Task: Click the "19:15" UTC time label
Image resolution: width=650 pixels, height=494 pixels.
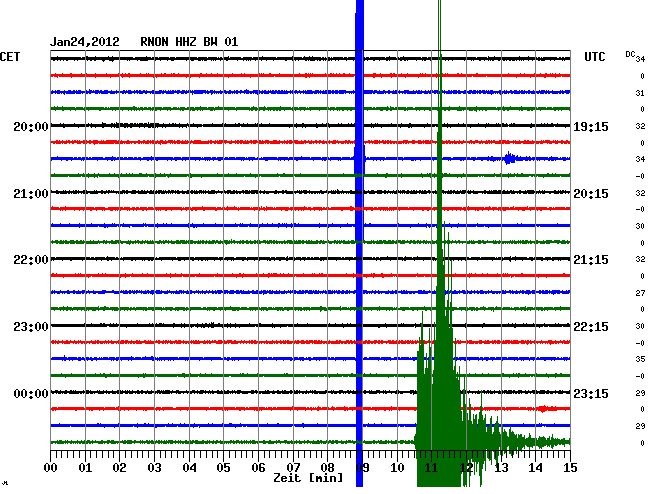Action: point(591,126)
